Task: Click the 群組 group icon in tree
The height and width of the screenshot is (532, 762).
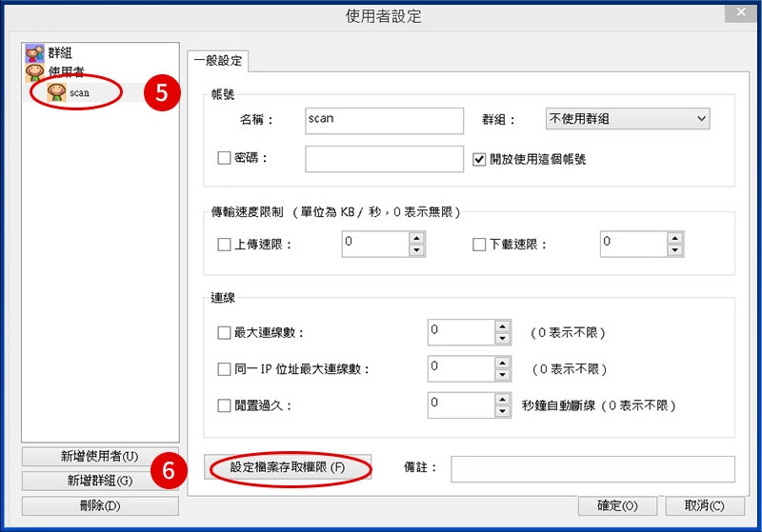Action: 34,53
